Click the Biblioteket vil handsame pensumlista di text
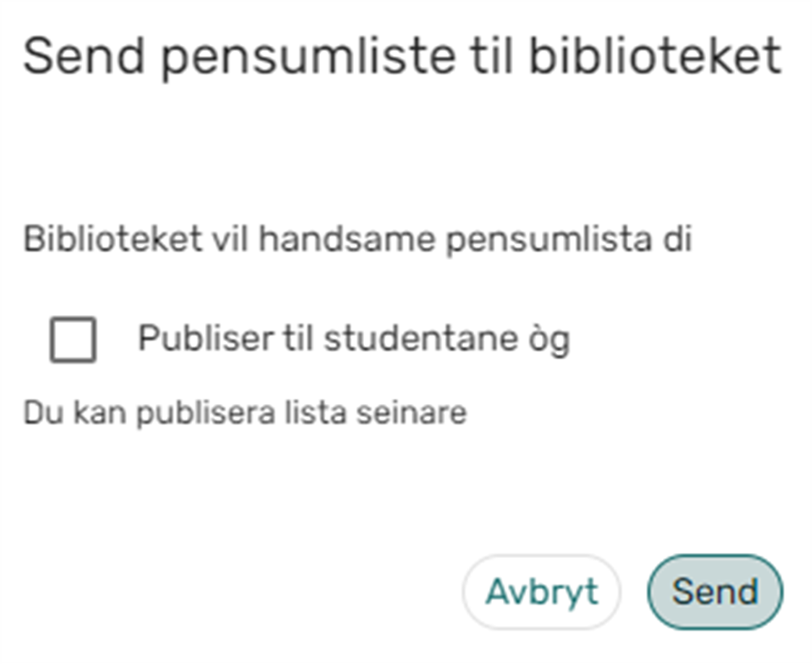Screen dimensions: 812x664 (357, 240)
